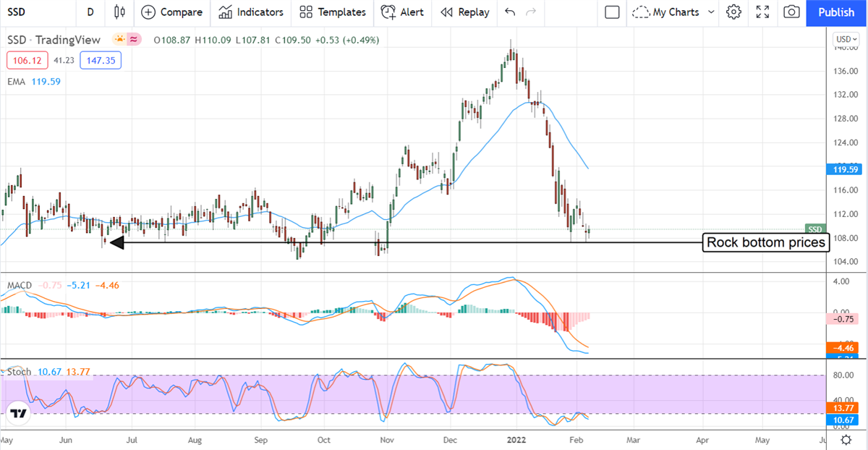
Task: Undo the last chart action
Action: coord(510,12)
